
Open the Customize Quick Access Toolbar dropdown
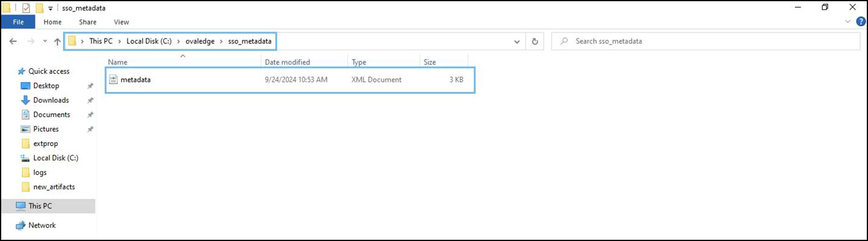(x=51, y=8)
